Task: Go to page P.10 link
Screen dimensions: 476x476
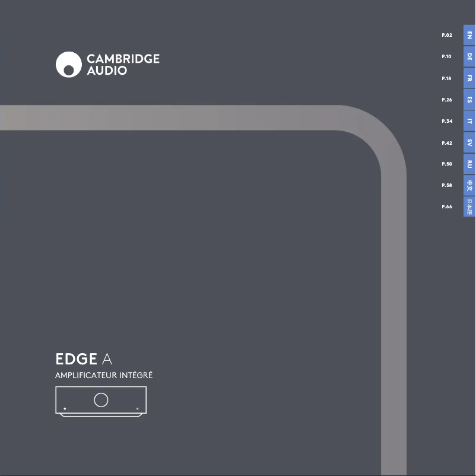Action: coord(447,57)
